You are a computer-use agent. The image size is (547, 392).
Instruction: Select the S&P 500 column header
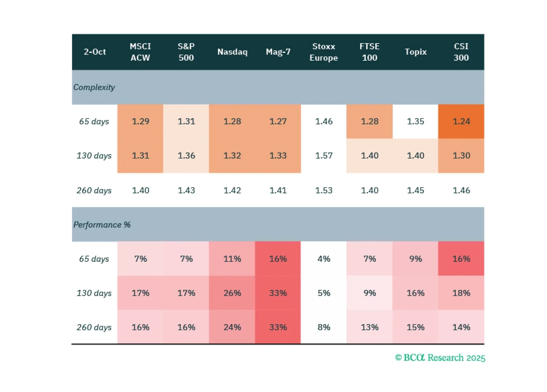[186, 52]
